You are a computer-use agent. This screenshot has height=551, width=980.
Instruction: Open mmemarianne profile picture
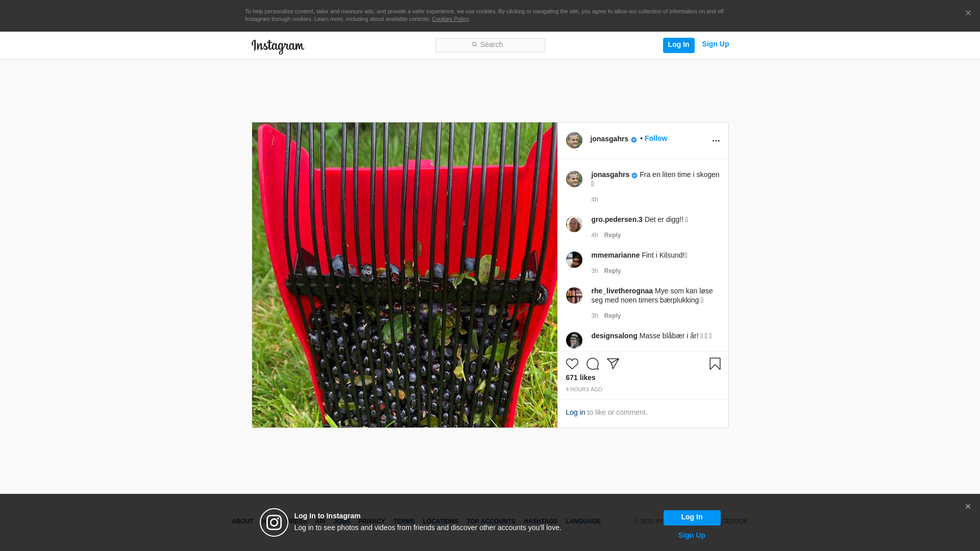point(574,260)
